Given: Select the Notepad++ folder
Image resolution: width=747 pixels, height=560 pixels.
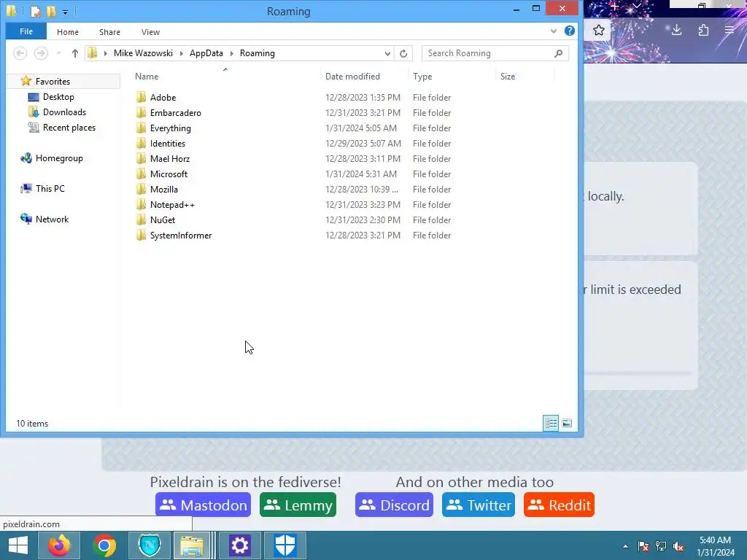Looking at the screenshot, I should [x=172, y=204].
